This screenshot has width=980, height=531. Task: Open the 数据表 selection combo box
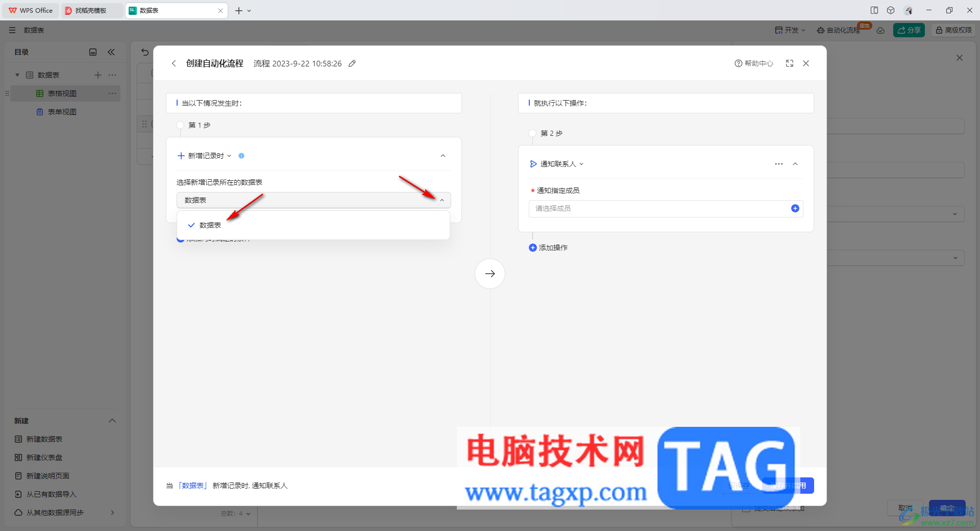pos(313,200)
